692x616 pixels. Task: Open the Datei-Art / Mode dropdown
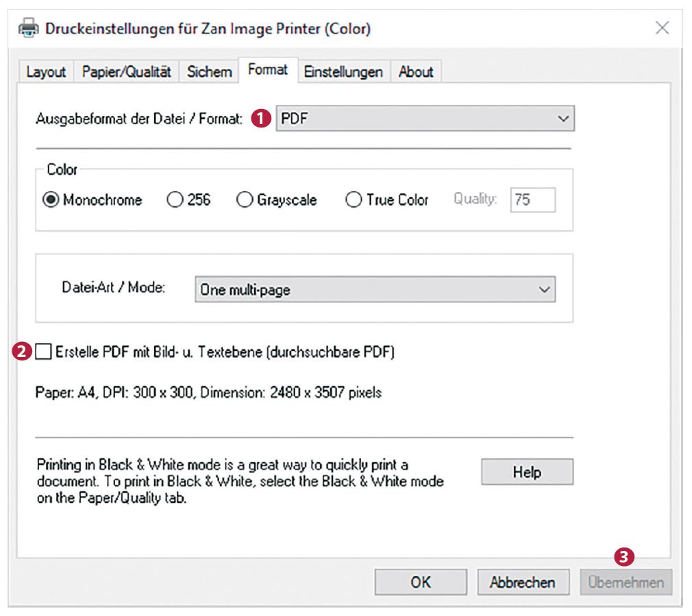tap(375, 290)
